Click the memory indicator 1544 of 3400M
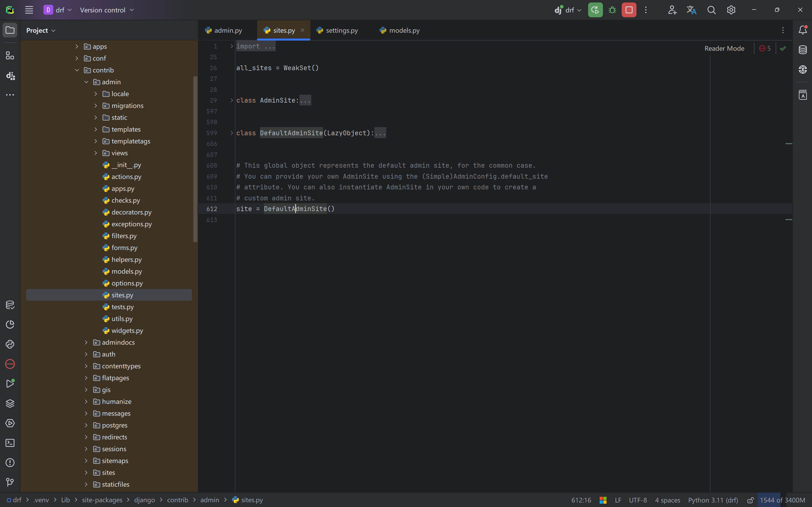The image size is (812, 507). tap(782, 500)
